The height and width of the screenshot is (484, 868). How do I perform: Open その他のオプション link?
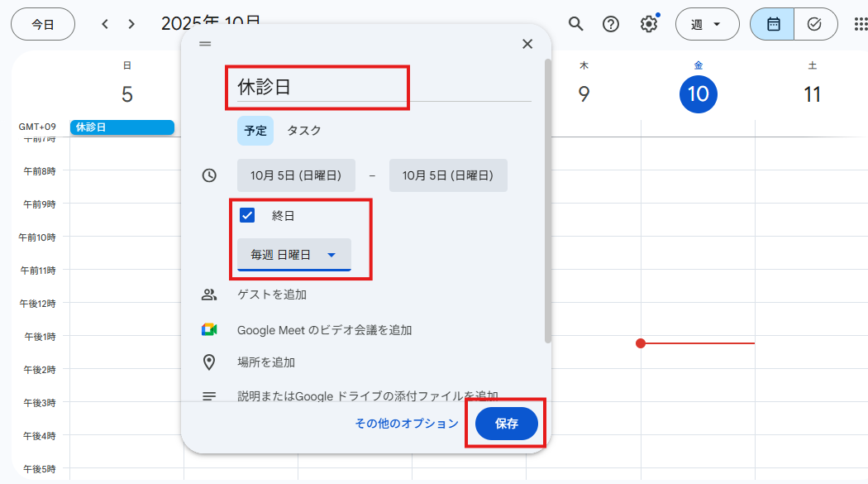(x=406, y=424)
